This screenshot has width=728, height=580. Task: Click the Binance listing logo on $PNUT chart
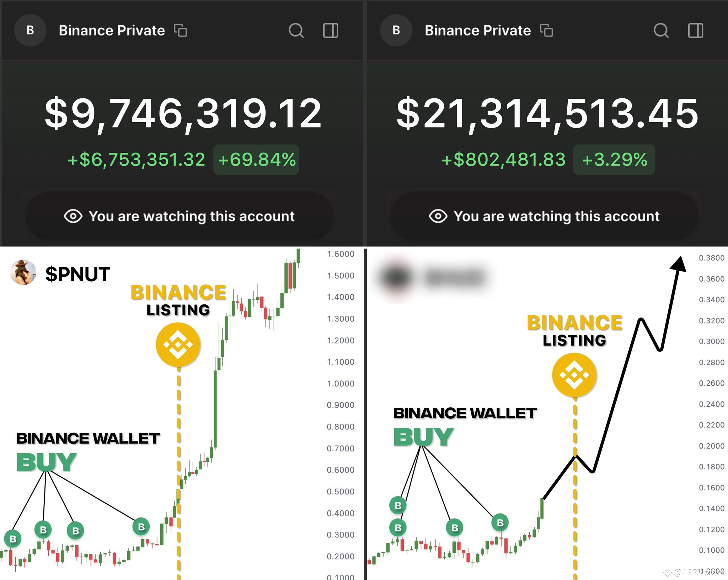click(x=178, y=344)
